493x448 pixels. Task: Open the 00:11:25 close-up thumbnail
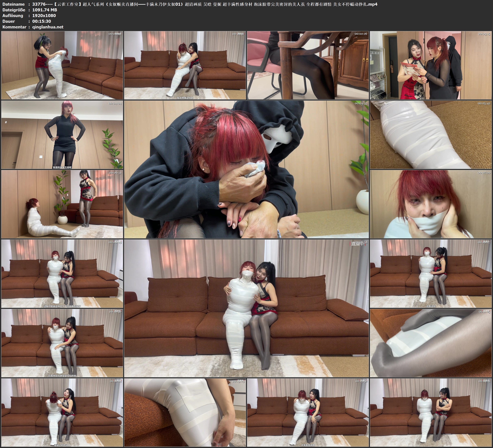coord(431,343)
